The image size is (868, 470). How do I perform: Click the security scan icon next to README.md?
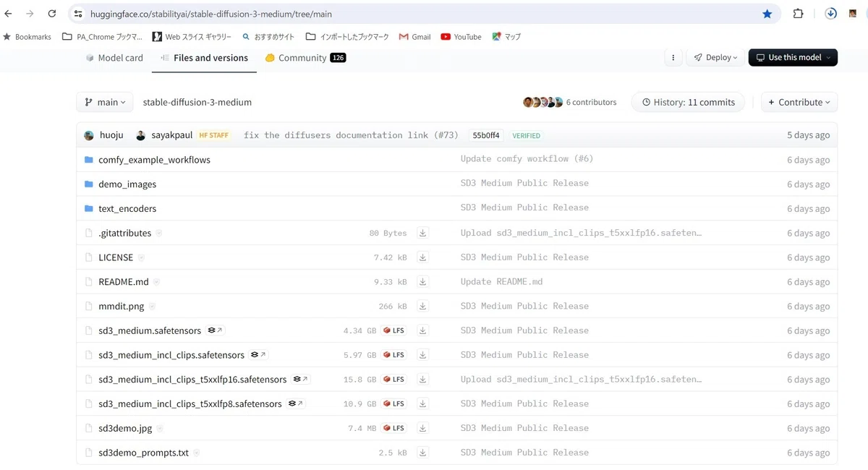tap(156, 282)
